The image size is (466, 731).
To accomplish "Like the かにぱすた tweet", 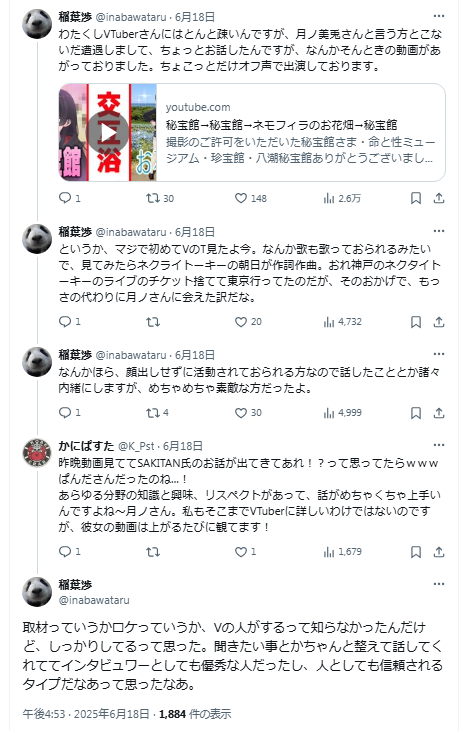I will [246, 552].
